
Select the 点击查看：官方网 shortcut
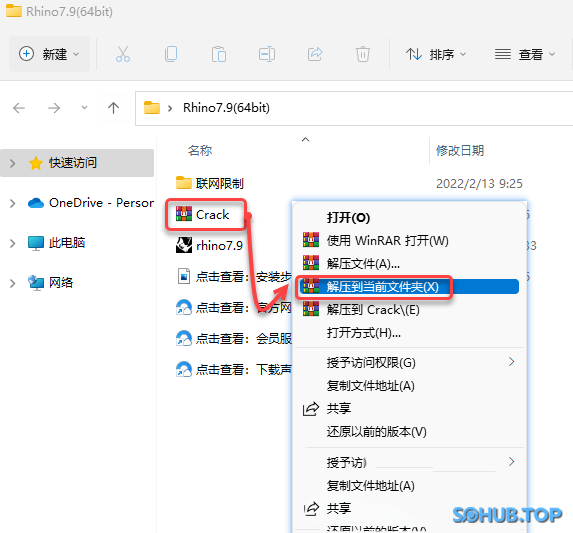pos(234,308)
